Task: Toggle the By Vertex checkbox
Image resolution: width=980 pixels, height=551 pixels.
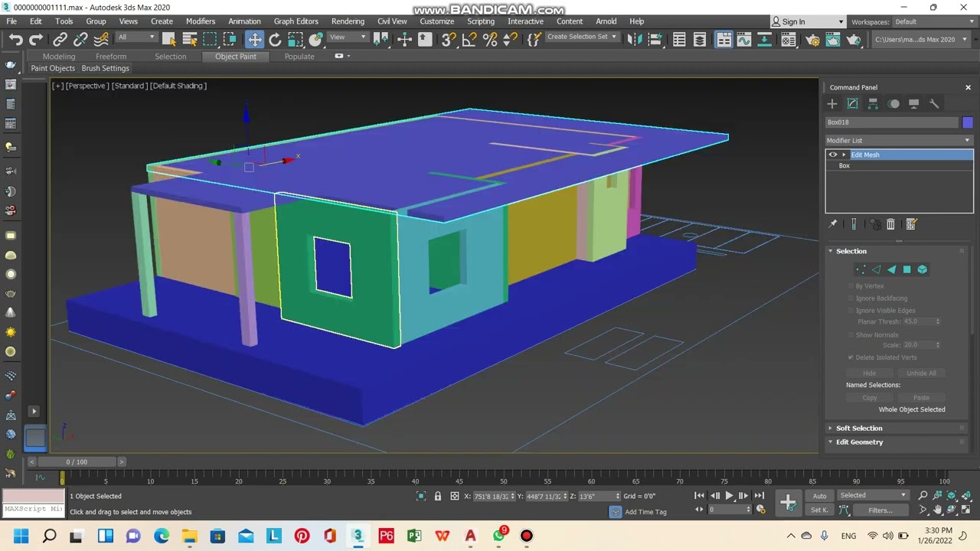Action: 851,286
